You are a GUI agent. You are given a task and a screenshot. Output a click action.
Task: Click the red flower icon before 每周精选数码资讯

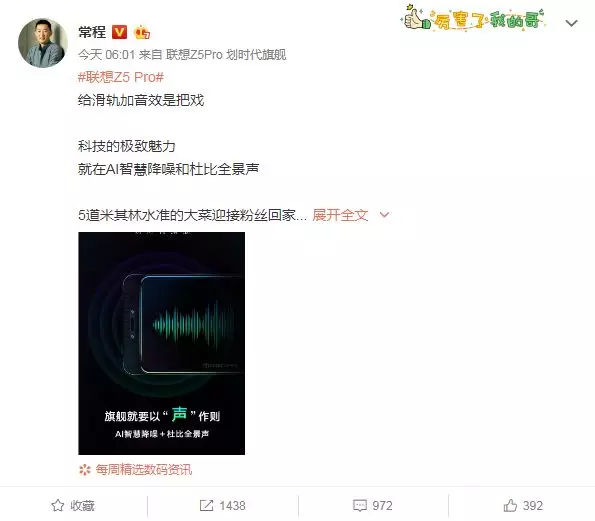[x=85, y=470]
